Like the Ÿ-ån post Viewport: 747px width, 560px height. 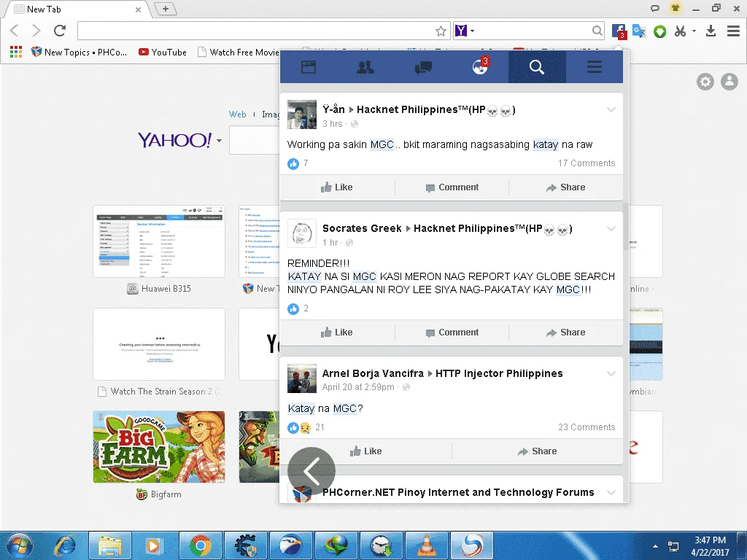[337, 187]
